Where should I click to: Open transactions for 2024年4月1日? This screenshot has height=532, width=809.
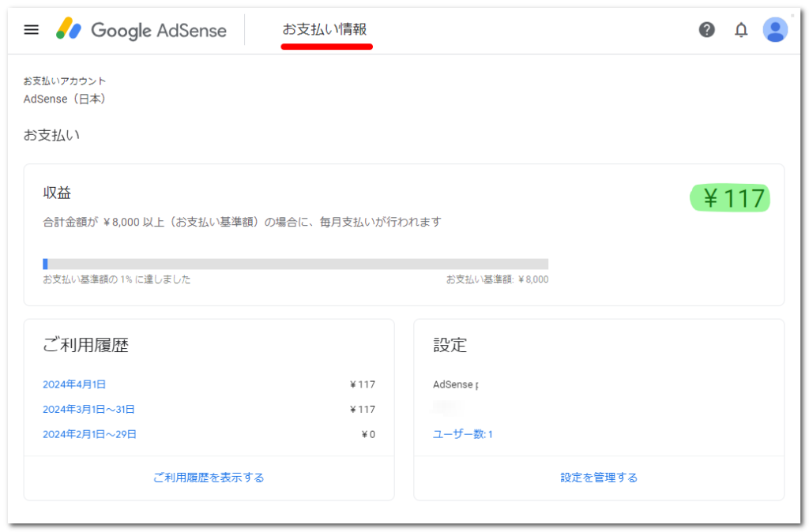pyautogui.click(x=74, y=384)
